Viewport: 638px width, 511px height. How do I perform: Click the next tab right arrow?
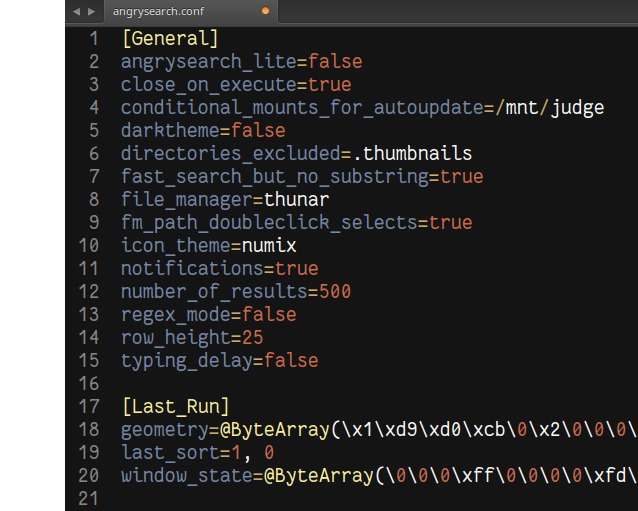click(x=92, y=12)
